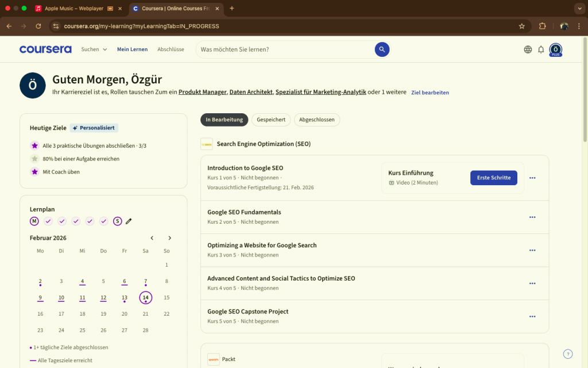Open options menu for Introduction to Google SEO

[532, 178]
